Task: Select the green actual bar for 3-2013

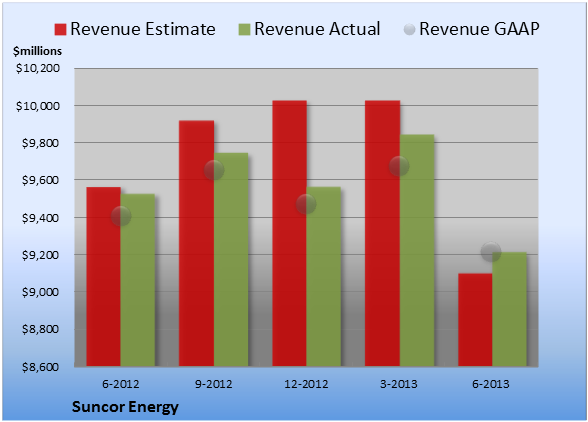Action: 417,250
